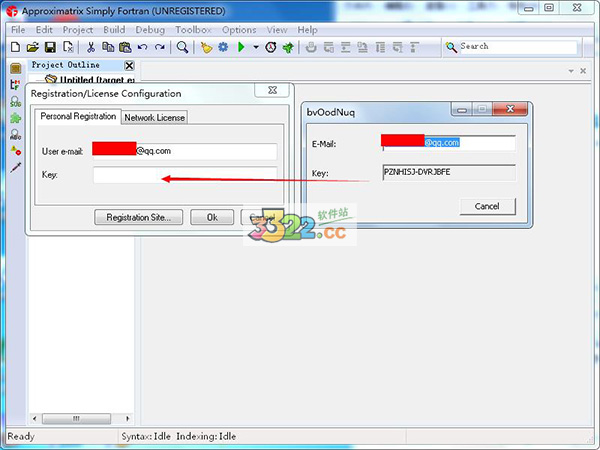Close the Project Outline panel
The image size is (600, 450).
coord(129,65)
